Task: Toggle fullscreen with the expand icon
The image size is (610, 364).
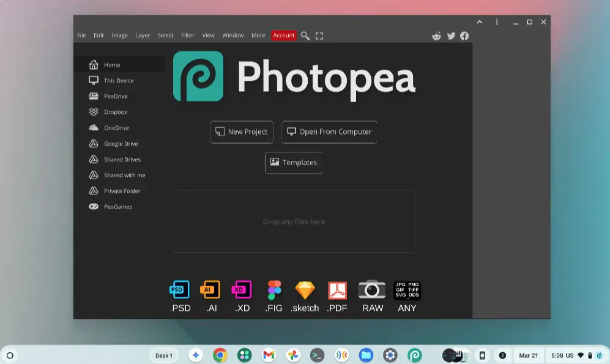Action: [319, 35]
